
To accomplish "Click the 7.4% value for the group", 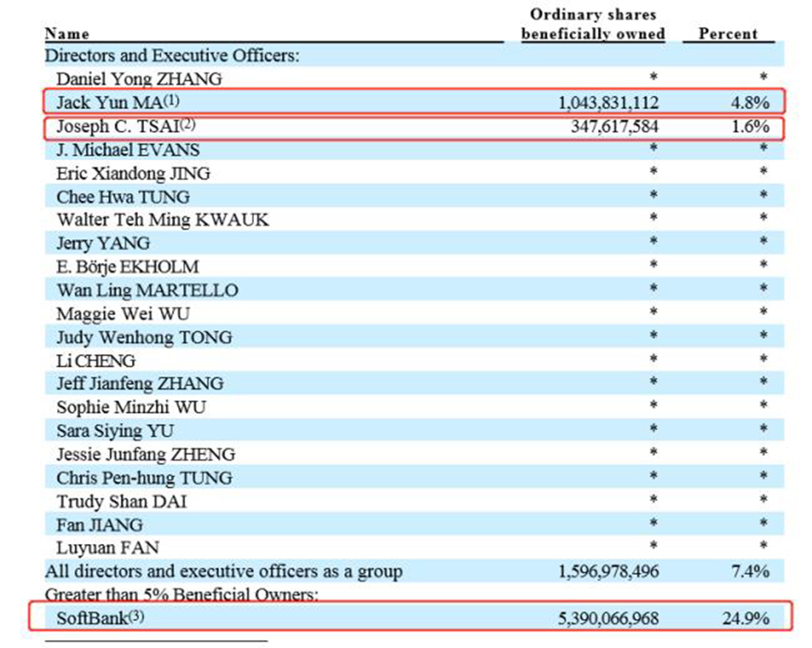I will (750, 571).
